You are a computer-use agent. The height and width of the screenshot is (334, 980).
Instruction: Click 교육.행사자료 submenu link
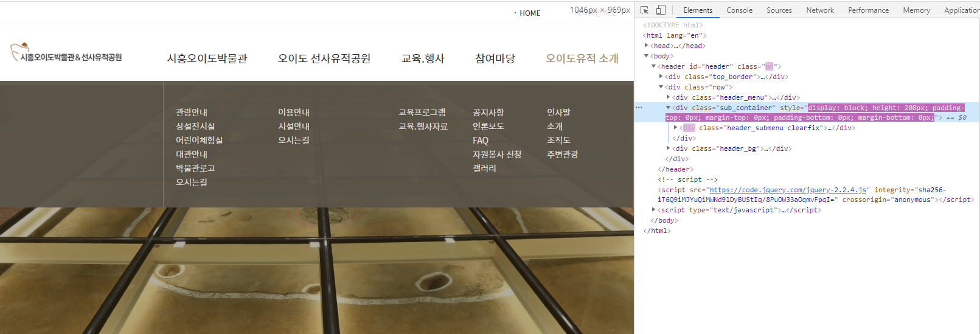[423, 127]
